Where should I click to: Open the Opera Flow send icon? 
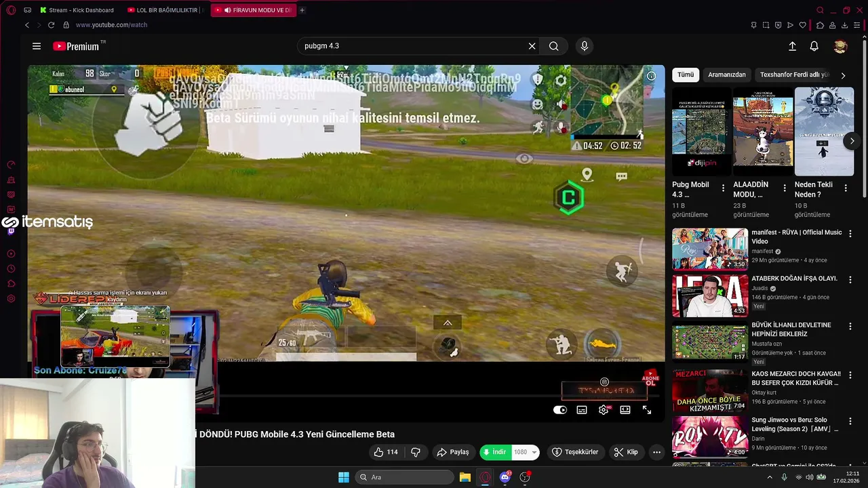point(790,25)
